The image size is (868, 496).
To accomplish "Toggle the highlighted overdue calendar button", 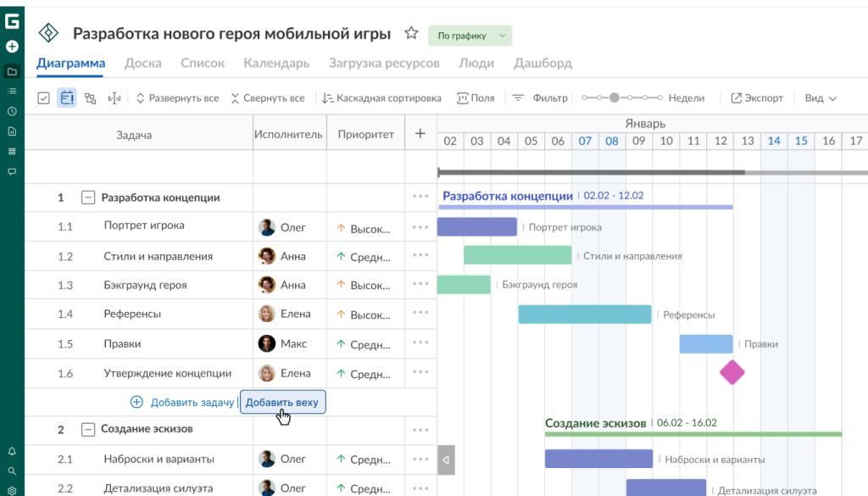I will tap(67, 98).
